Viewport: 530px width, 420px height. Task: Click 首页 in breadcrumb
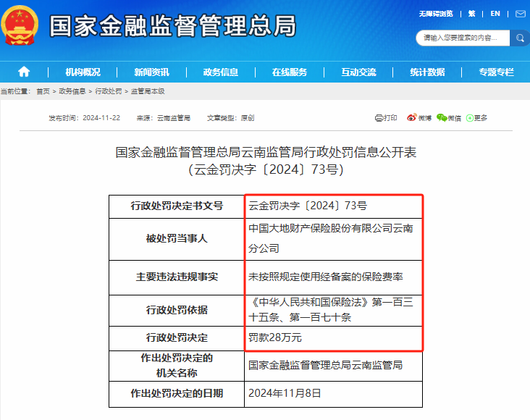pos(43,91)
